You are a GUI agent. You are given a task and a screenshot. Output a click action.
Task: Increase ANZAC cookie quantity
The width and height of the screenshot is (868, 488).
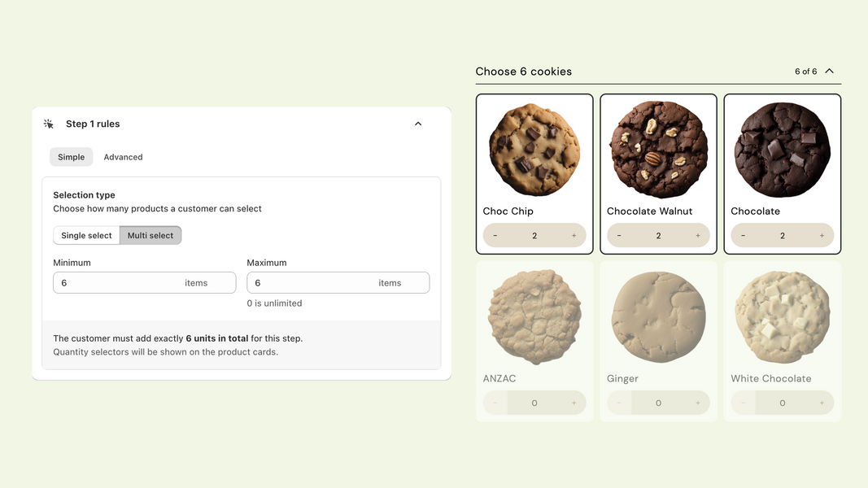(574, 403)
